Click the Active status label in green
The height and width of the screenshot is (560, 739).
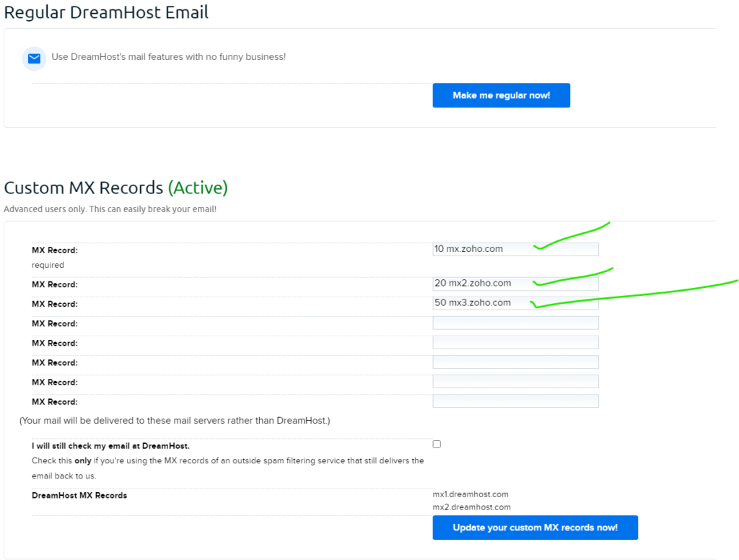[198, 188]
